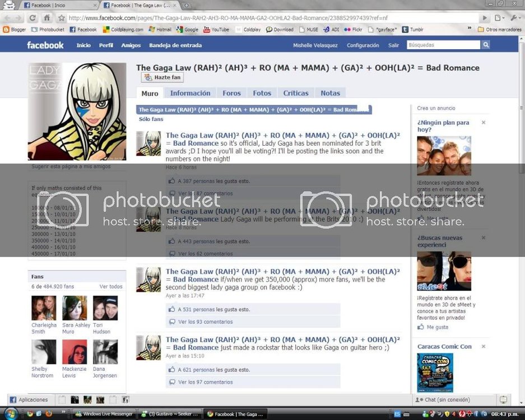Open the Caracas Comic Con ad image
525x420 pixels.
[x=435, y=372]
